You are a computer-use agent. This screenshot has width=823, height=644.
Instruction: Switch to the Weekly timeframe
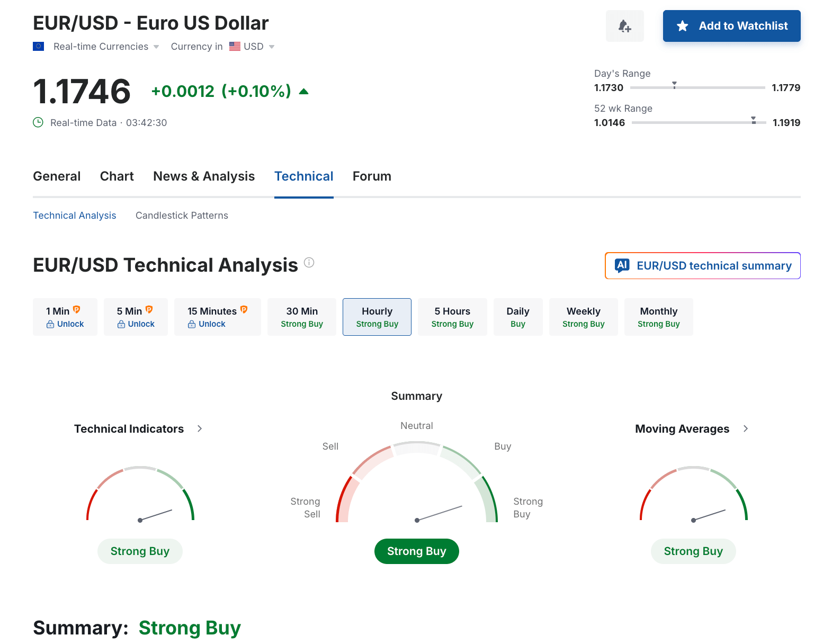583,317
